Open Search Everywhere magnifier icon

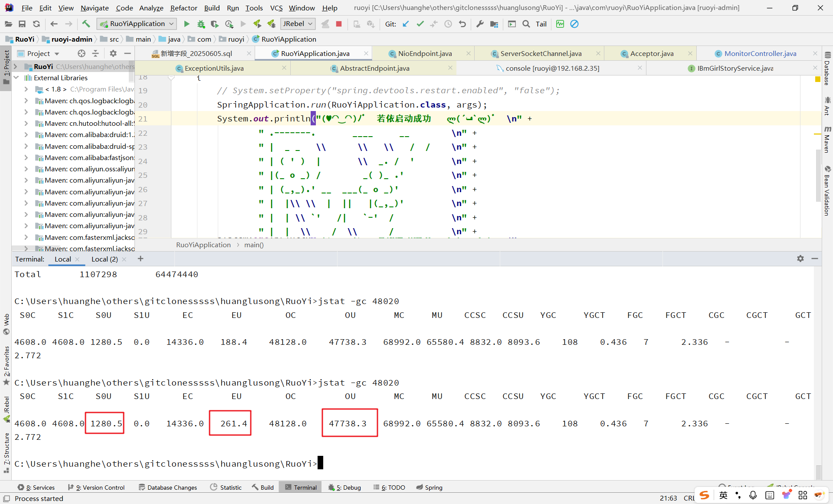[526, 24]
